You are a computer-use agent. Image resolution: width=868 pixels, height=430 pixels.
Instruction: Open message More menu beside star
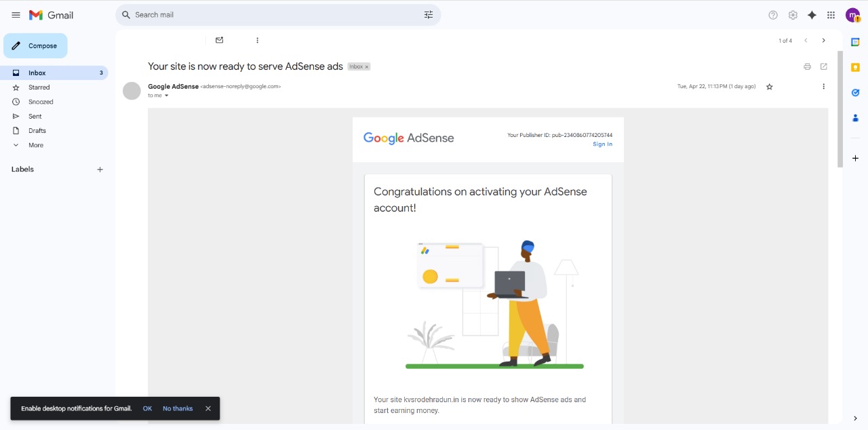pyautogui.click(x=824, y=87)
